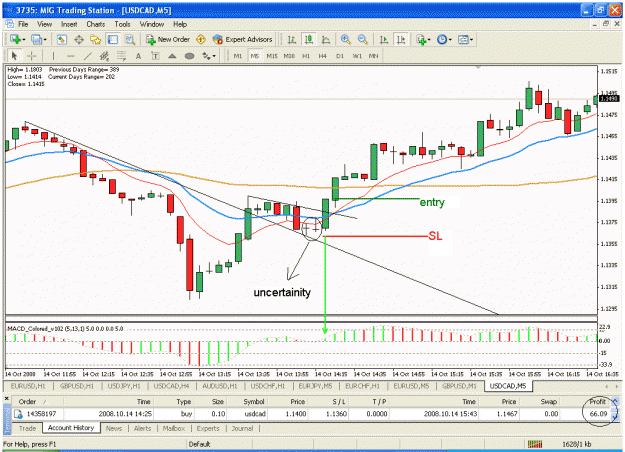The image size is (625, 452).
Task: Click connection status bars in status bar
Action: point(535,444)
